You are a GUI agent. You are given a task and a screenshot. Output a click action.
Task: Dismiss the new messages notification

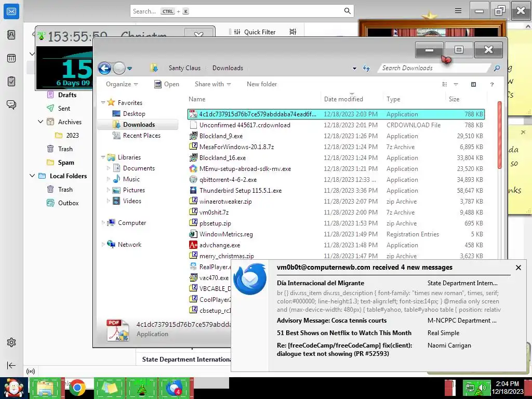pyautogui.click(x=518, y=268)
